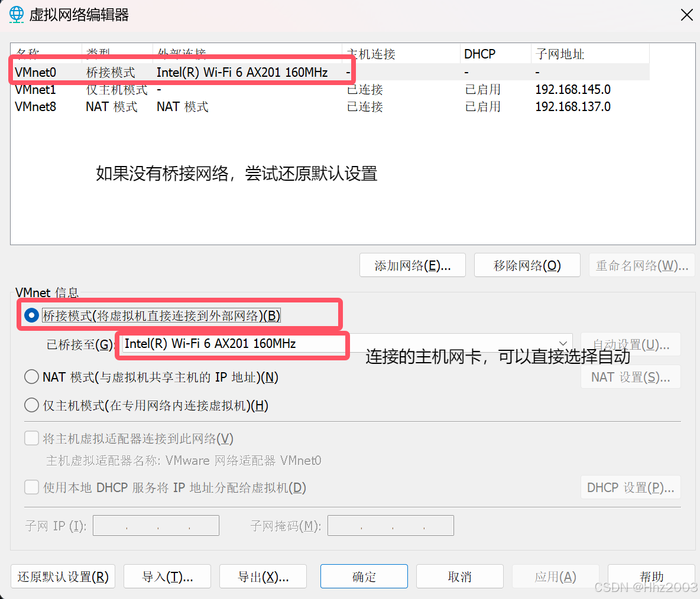Click NAT 模式 type cell of VMnet8
This screenshot has height=599, width=700.
click(x=112, y=106)
